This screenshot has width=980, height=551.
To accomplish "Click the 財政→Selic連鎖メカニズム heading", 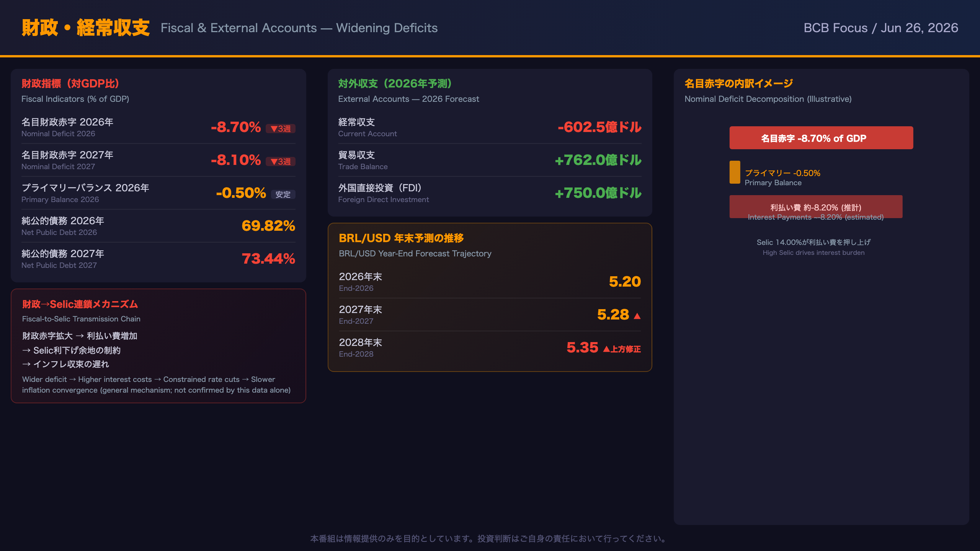I will (80, 304).
